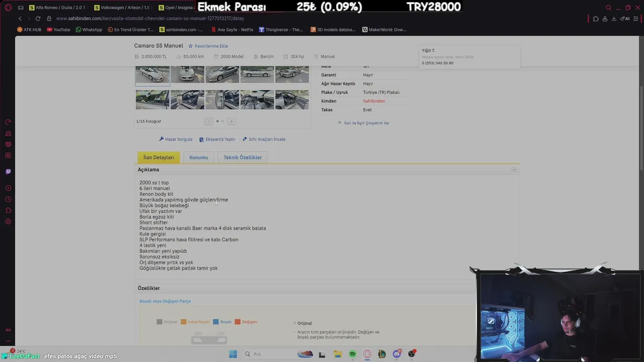644x362 pixels.
Task: Go back to the previous page
Action: 20,19
